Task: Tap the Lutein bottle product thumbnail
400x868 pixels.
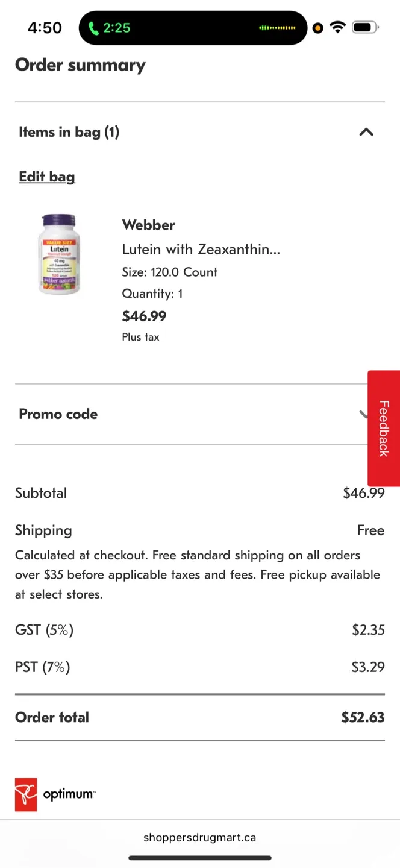Action: click(x=58, y=254)
